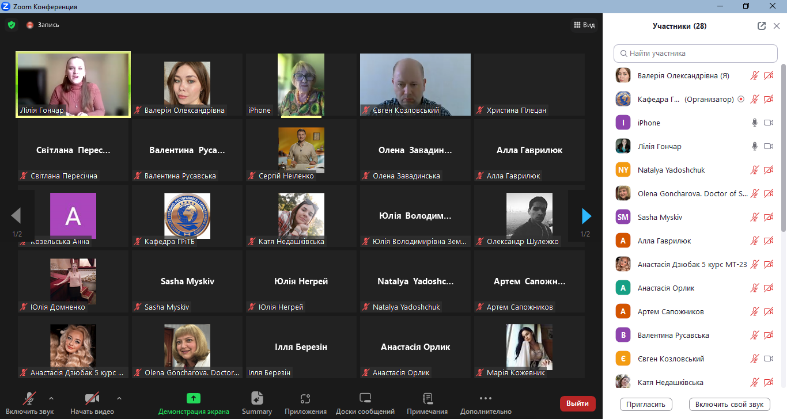The image size is (787, 419).
Task: Close the participants panel
Action: tap(776, 26)
